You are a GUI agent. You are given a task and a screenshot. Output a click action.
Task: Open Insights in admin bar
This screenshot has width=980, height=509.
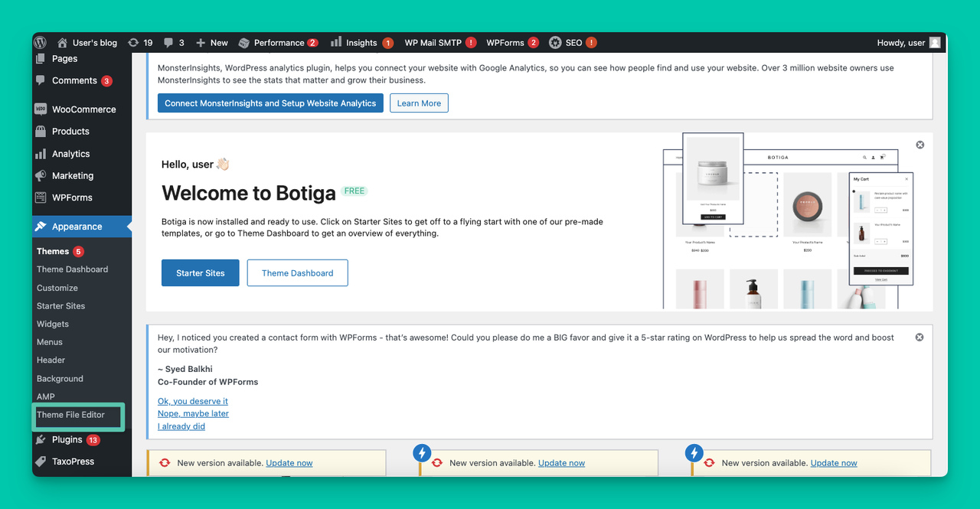point(361,43)
